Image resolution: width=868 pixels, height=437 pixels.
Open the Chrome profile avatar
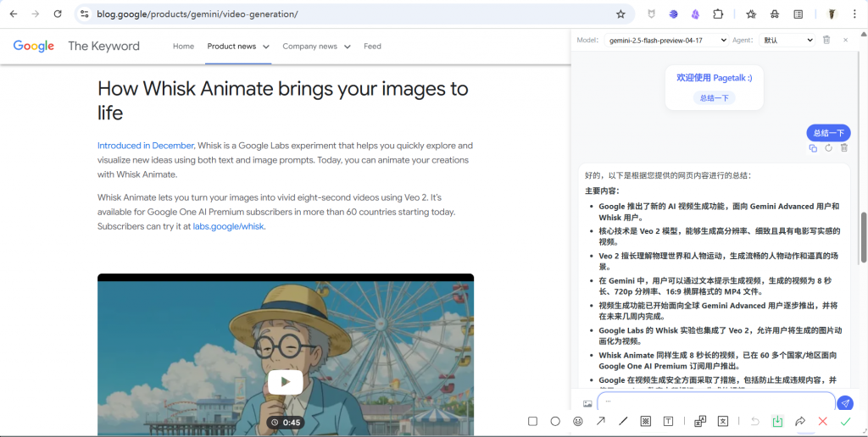[x=831, y=14]
